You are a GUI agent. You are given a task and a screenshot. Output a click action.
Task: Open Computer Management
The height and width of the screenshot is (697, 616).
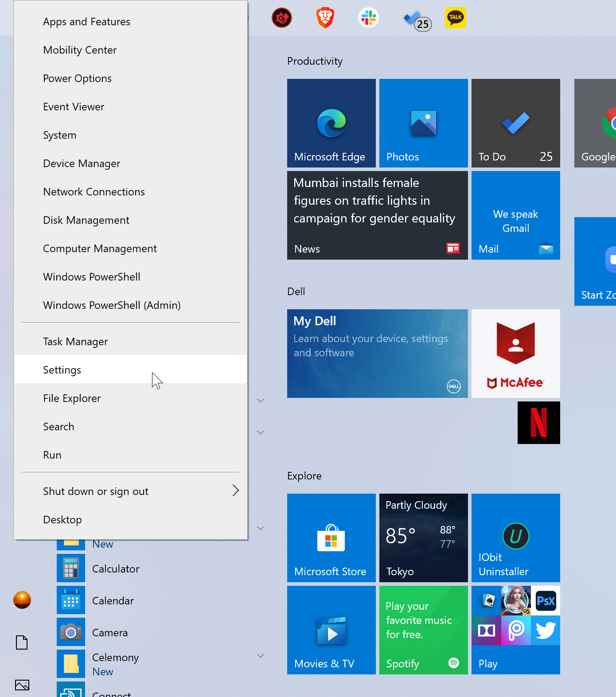point(130,249)
